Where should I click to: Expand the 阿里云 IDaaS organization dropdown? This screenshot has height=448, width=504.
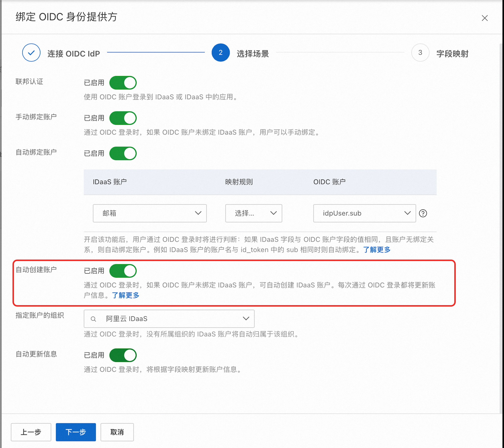169,319
